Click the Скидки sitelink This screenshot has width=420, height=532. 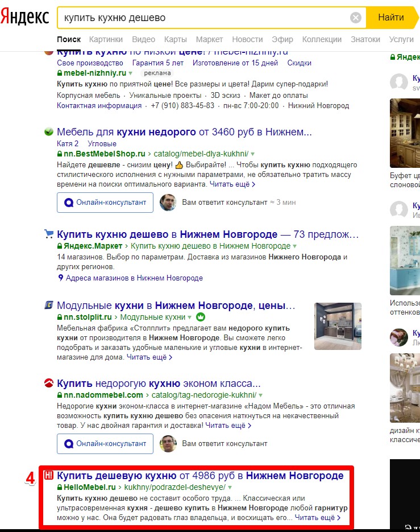(300, 63)
